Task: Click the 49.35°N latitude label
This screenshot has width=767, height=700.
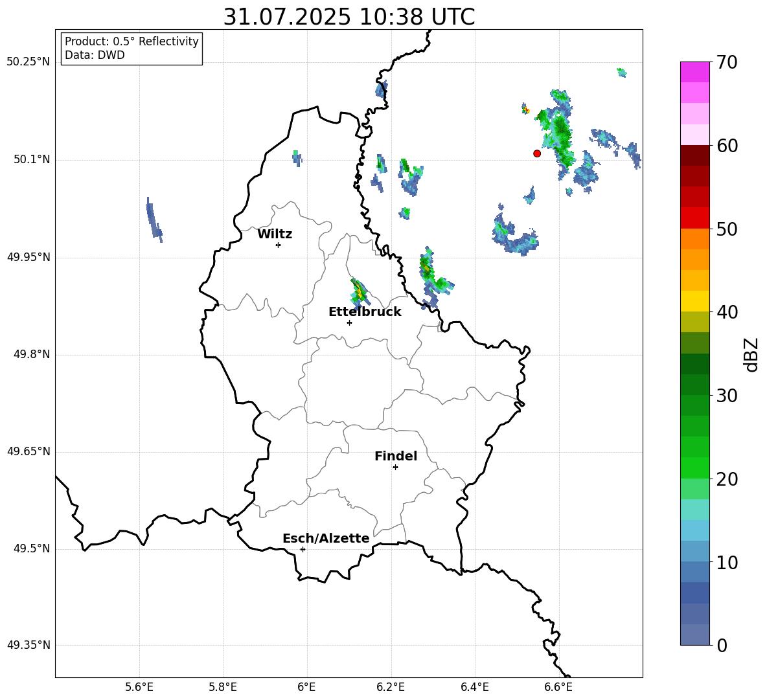Action: click(29, 645)
